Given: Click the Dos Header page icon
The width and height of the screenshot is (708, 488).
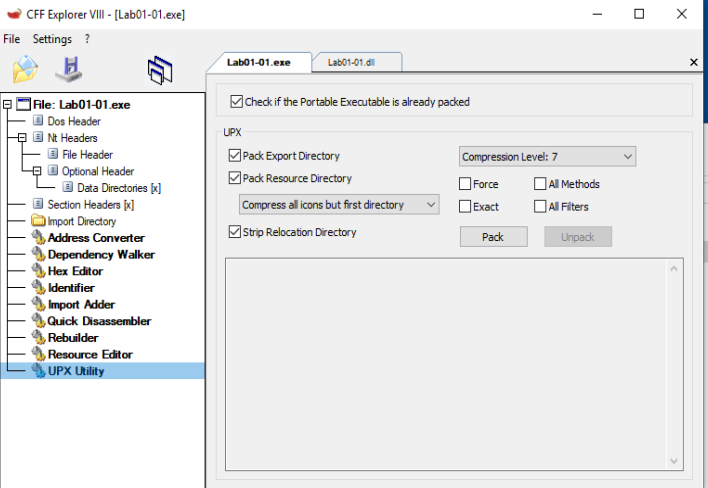Looking at the screenshot, I should [x=38, y=121].
